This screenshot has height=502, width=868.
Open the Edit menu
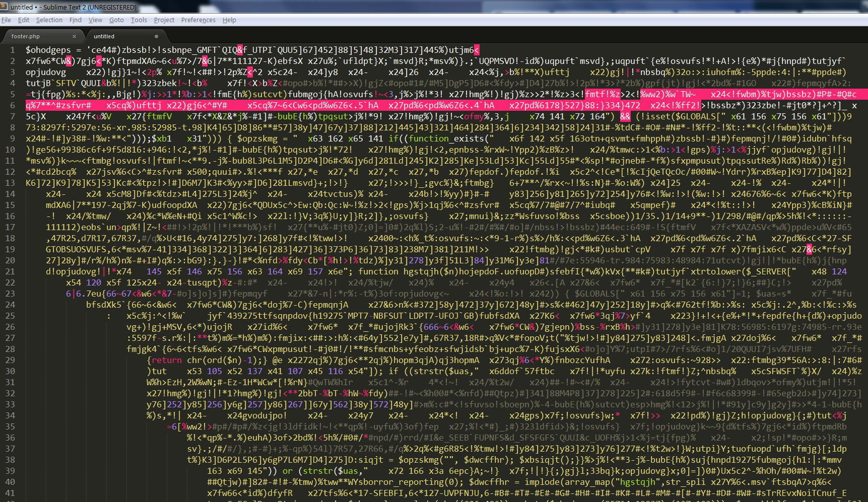[x=24, y=20]
